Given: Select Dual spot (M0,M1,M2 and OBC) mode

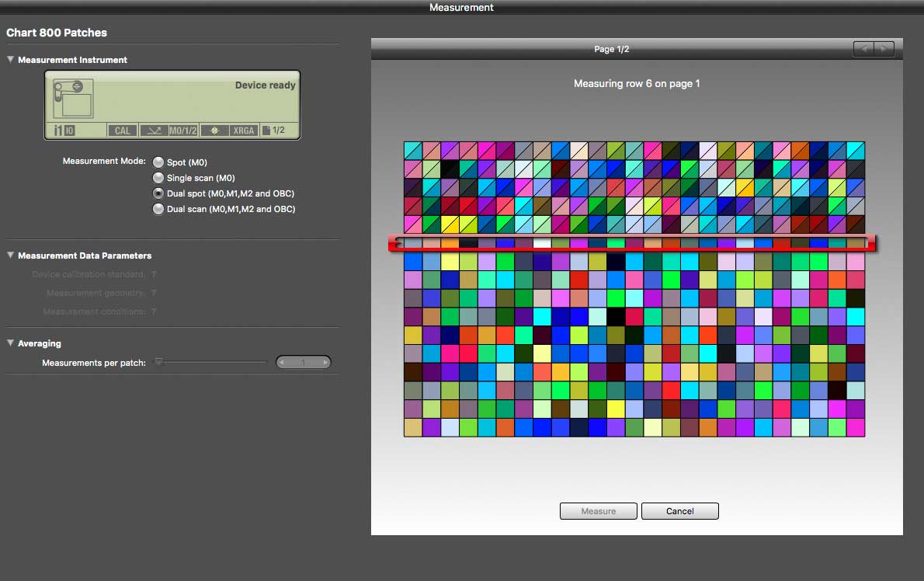Looking at the screenshot, I should pos(158,193).
